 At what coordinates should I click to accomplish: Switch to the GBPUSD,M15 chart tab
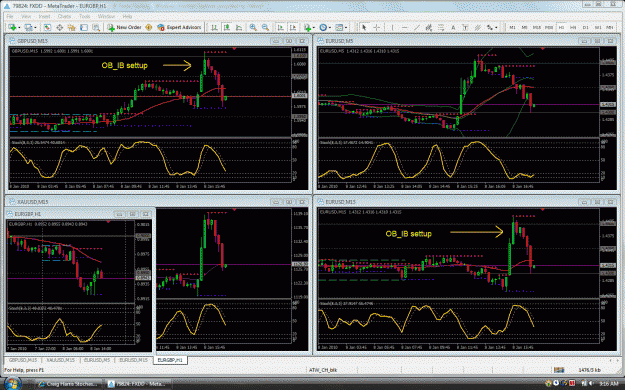tap(23, 360)
